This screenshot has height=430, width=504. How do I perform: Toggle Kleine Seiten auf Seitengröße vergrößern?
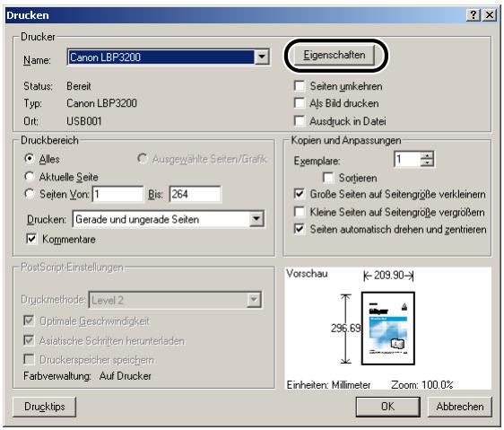tap(300, 212)
